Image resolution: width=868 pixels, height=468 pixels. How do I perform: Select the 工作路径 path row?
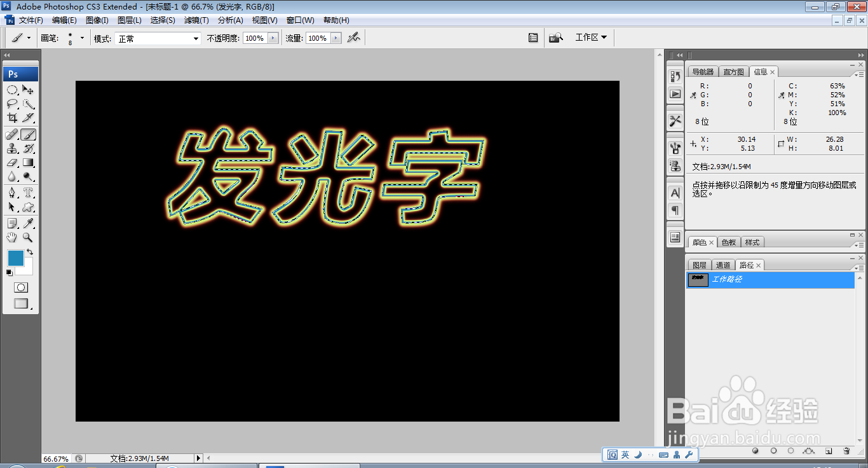click(771, 280)
